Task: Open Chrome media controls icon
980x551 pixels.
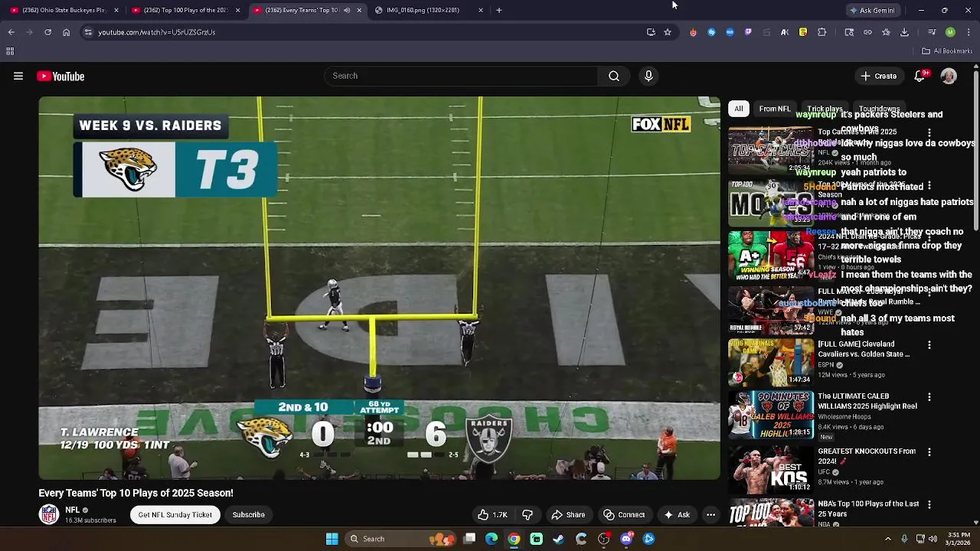Action: click(932, 32)
